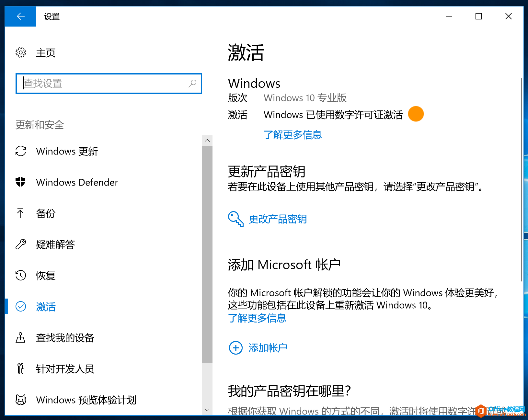The width and height of the screenshot is (528, 420).
Task: Click the gear icon beside 主页
Action: pyautogui.click(x=21, y=52)
